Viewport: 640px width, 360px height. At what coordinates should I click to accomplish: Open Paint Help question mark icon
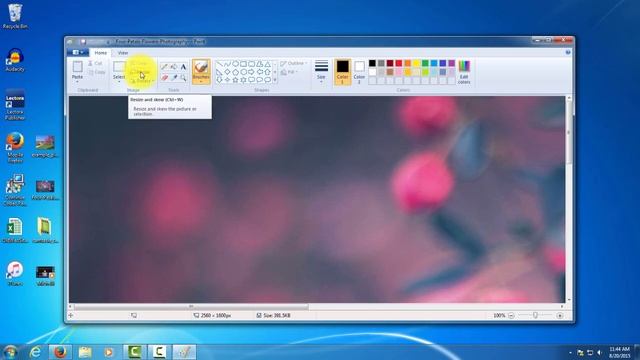coord(568,53)
